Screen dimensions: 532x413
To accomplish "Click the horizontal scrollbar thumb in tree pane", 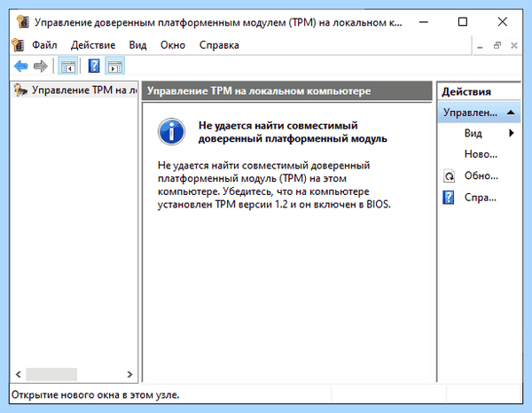I will pos(51,374).
